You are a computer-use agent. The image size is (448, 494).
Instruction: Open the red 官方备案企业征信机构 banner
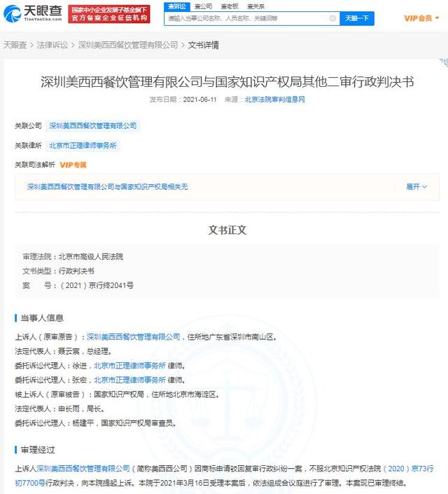click(x=109, y=14)
